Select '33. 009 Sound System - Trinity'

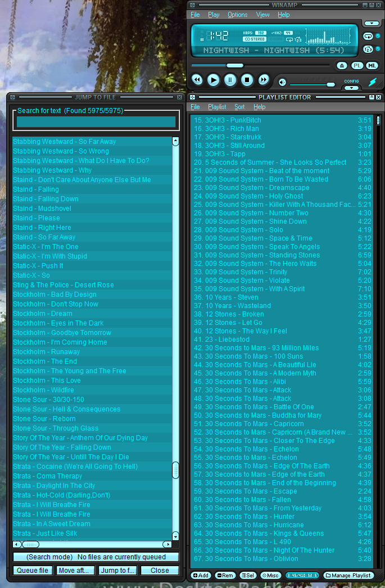coord(283,272)
